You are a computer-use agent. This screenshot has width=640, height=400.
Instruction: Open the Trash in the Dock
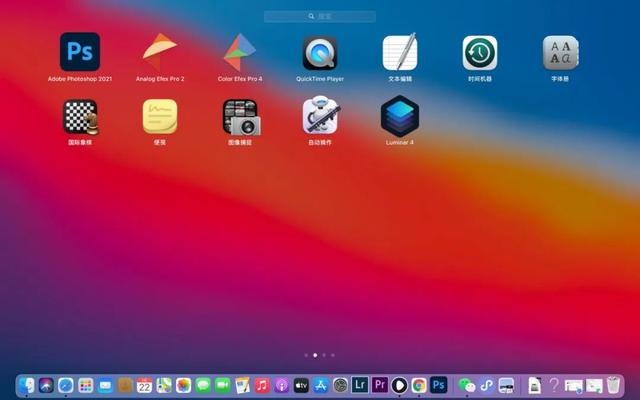coord(613,385)
